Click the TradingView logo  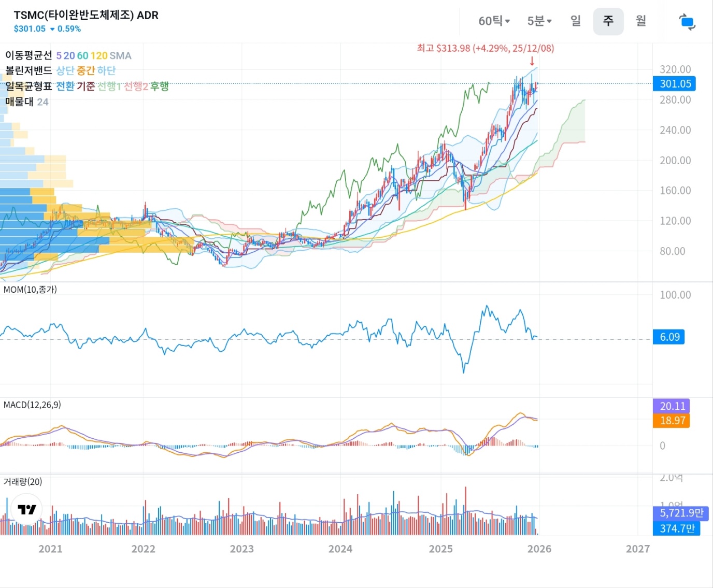tap(26, 509)
